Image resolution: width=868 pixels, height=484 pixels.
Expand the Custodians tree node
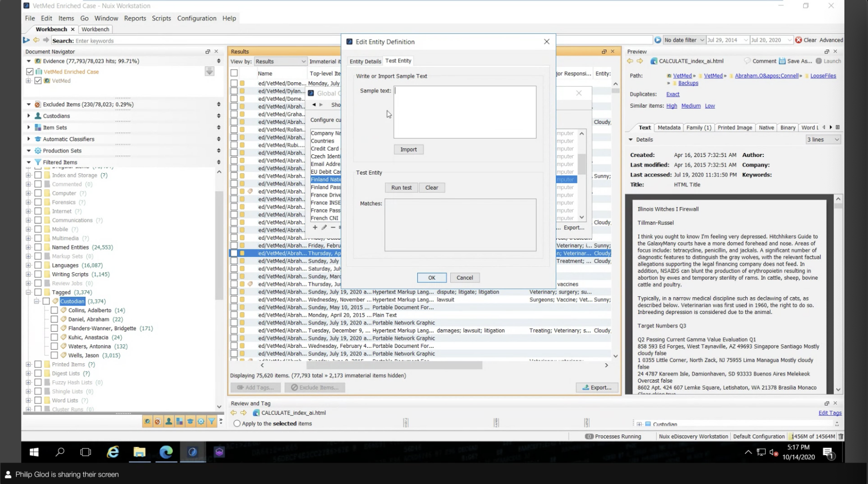pos(29,116)
